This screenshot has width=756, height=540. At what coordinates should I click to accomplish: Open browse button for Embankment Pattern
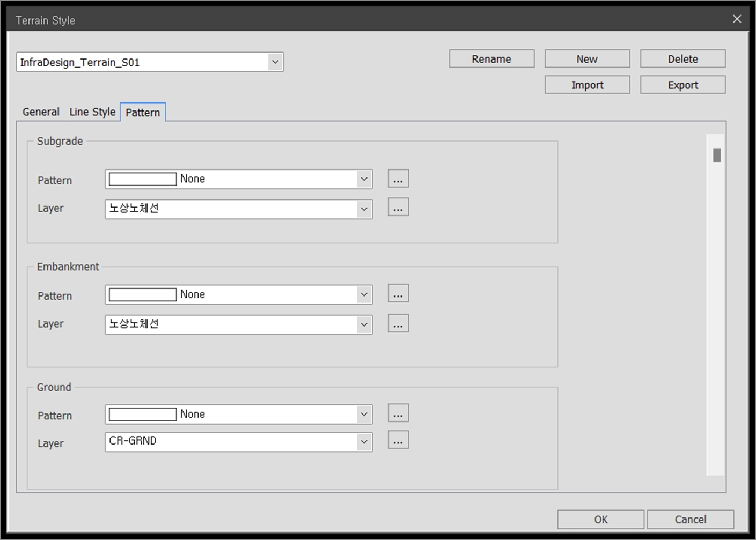pos(398,293)
